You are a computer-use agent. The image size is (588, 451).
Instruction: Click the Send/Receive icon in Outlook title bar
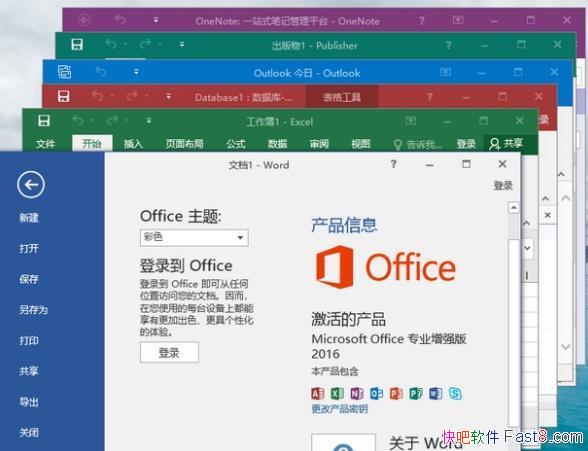click(x=64, y=71)
